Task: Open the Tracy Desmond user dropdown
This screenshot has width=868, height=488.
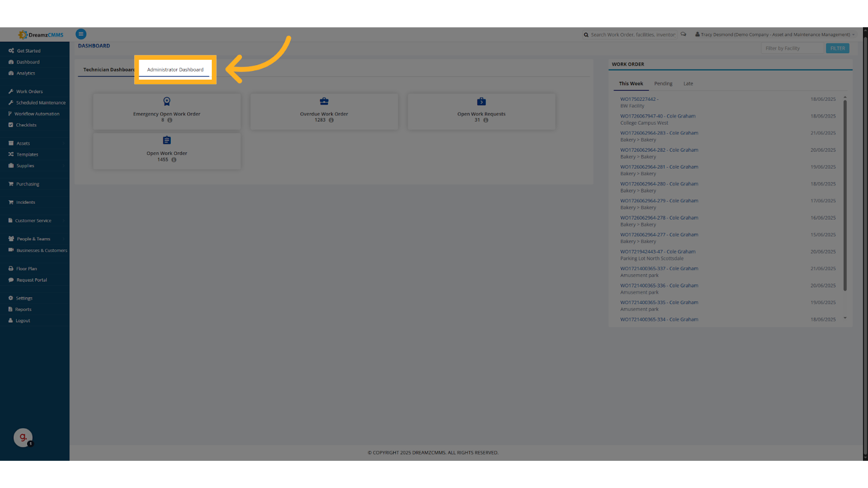Action: pos(775,35)
